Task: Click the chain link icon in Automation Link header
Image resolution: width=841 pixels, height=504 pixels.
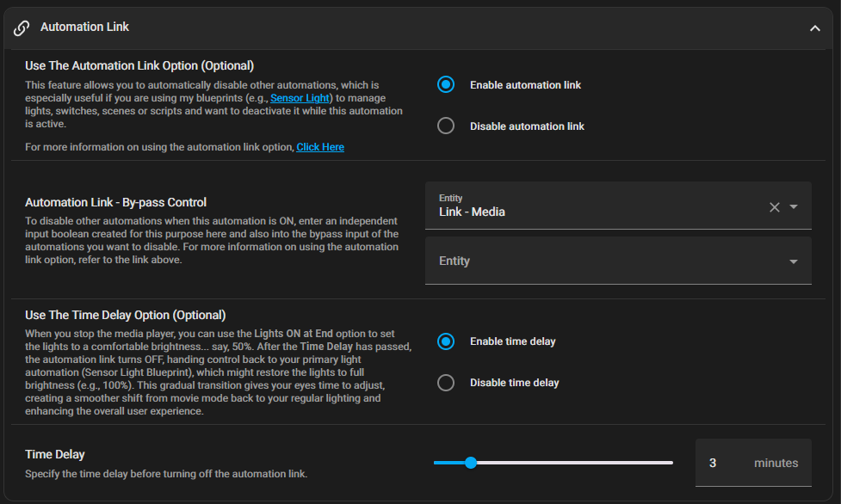Action: (x=22, y=28)
